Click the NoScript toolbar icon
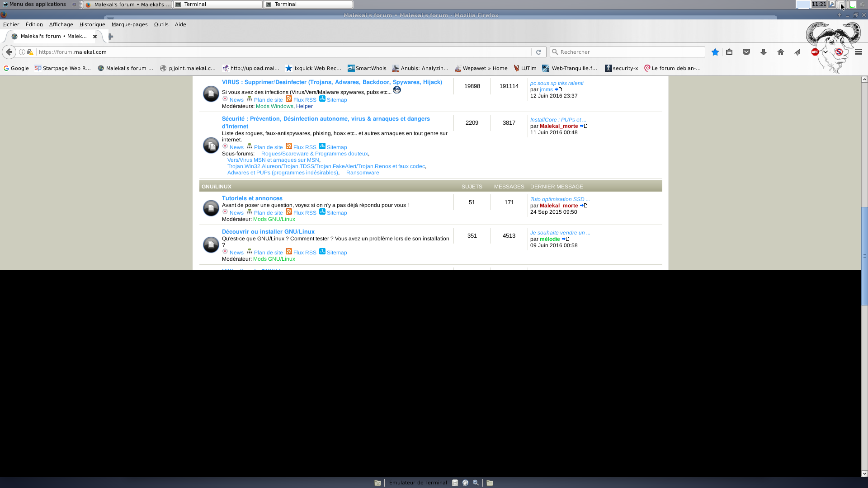868x488 pixels. pos(839,52)
